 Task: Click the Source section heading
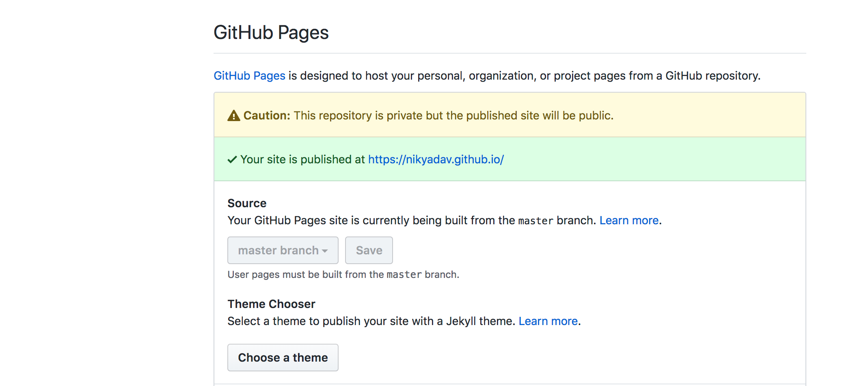(x=247, y=203)
